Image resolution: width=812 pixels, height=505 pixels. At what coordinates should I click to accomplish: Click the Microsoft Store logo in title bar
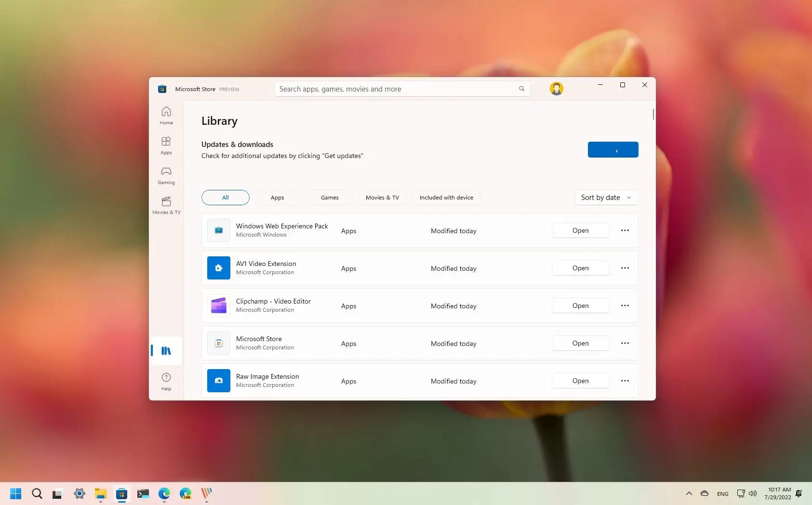coord(162,89)
